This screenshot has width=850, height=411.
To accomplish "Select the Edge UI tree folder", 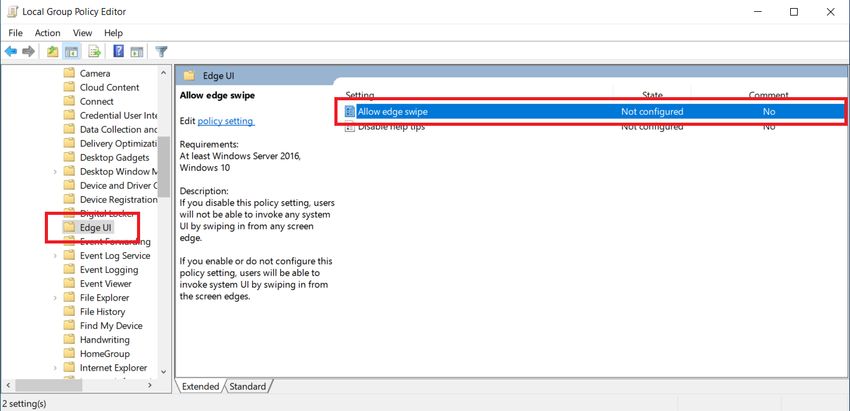I will click(x=88, y=227).
